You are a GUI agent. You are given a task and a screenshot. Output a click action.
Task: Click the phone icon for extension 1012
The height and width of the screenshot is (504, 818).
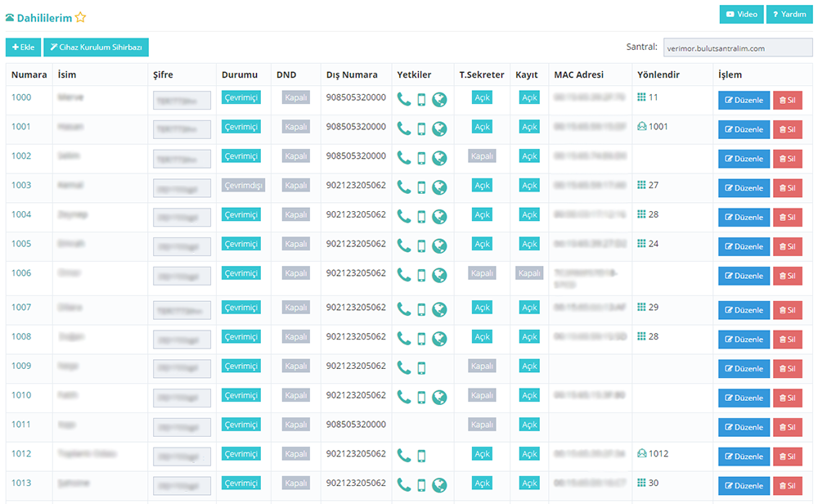tap(404, 456)
